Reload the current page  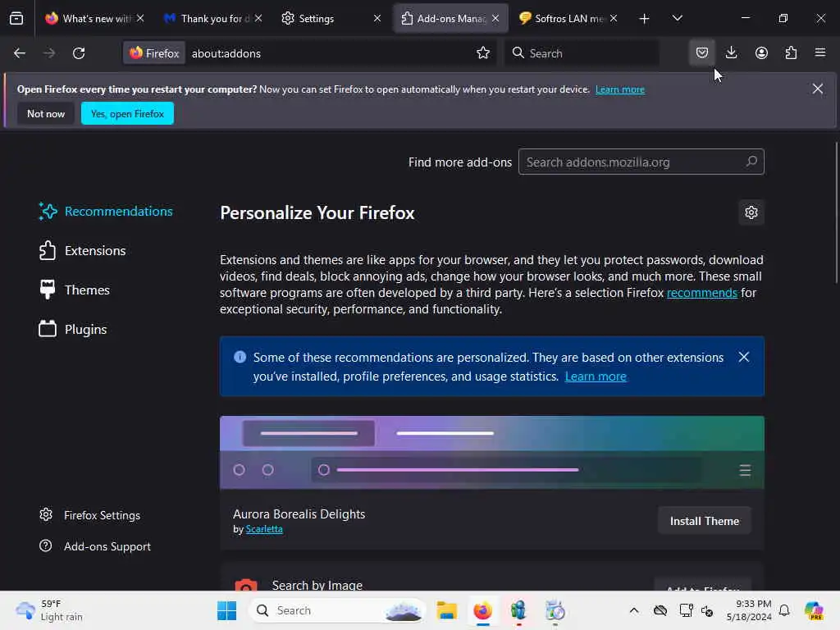79,53
